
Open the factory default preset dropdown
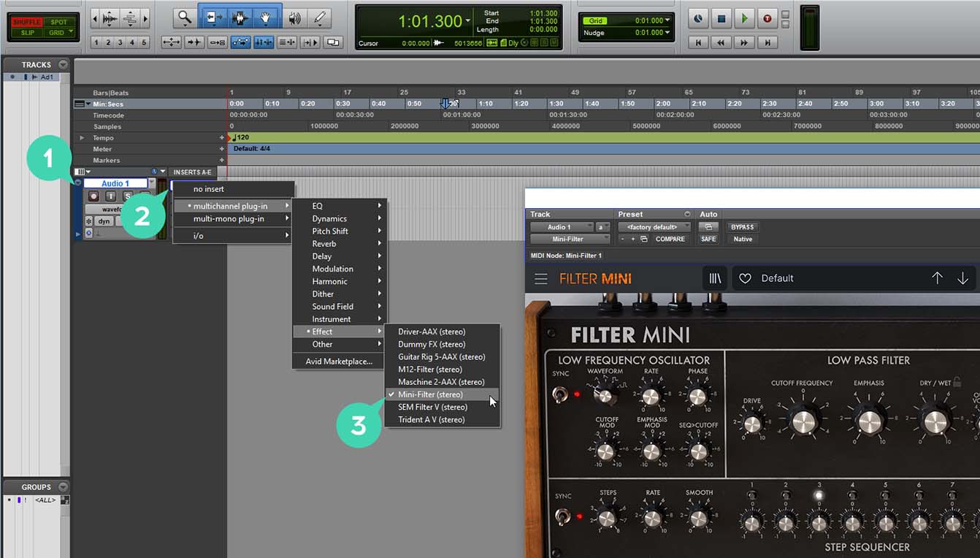click(x=654, y=227)
